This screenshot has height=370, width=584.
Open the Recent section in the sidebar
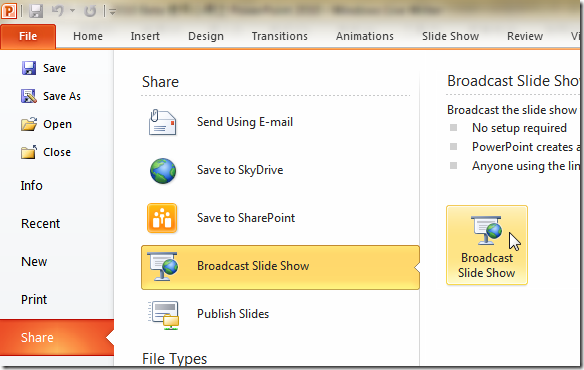[40, 224]
